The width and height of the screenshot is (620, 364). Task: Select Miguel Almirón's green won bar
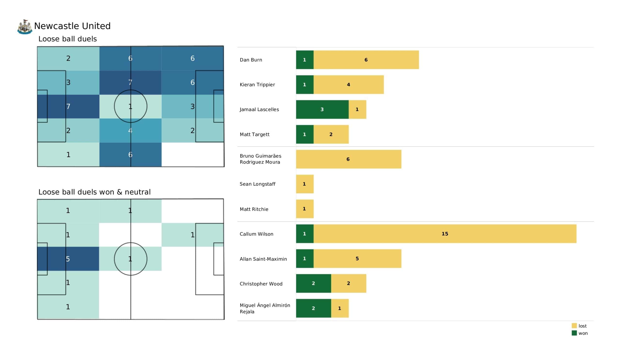click(313, 308)
